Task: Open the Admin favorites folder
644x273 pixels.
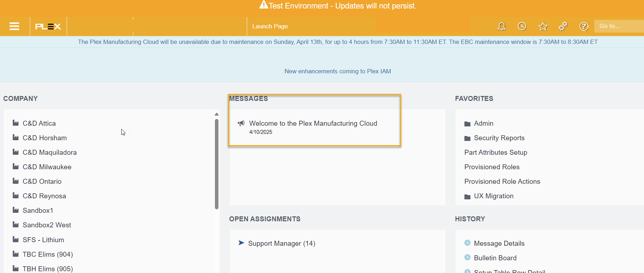Action: [x=484, y=123]
